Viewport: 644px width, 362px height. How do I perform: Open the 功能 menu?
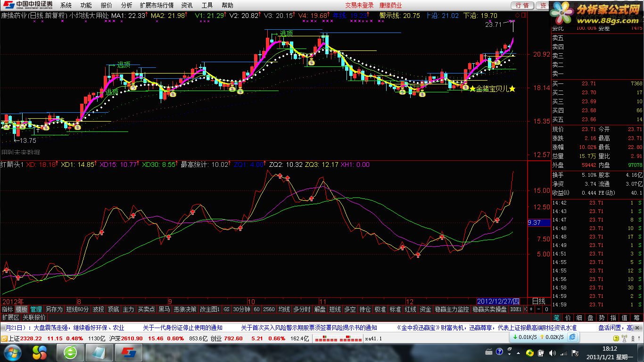[x=86, y=5]
